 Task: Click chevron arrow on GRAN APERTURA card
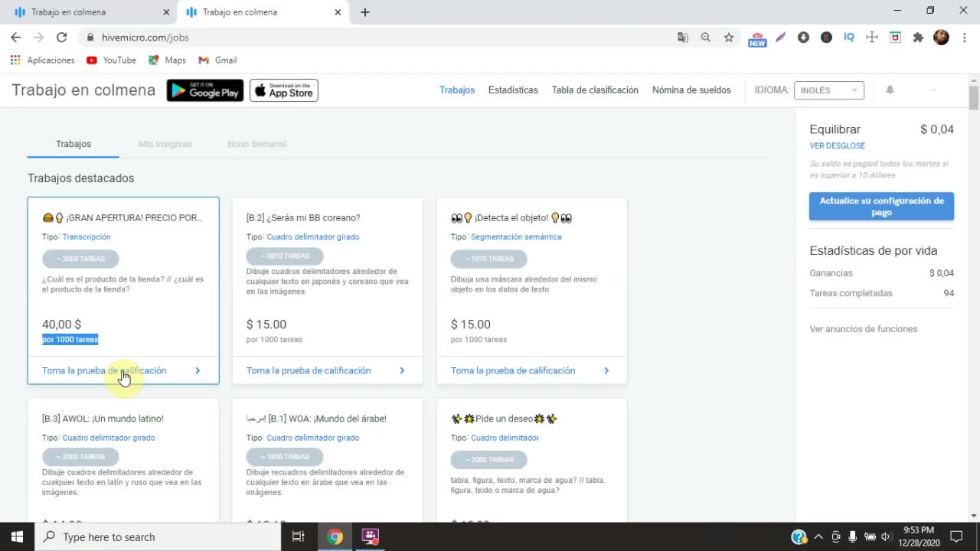198,370
